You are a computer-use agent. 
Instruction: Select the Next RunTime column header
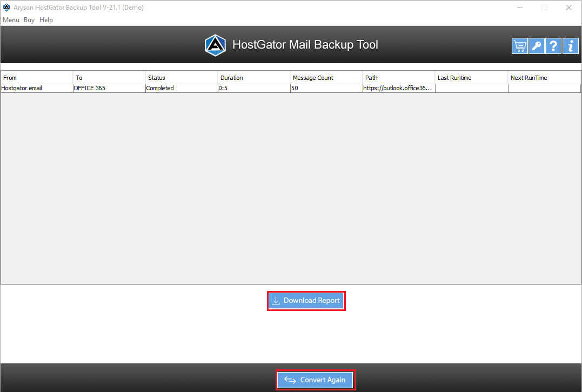pyautogui.click(x=544, y=78)
